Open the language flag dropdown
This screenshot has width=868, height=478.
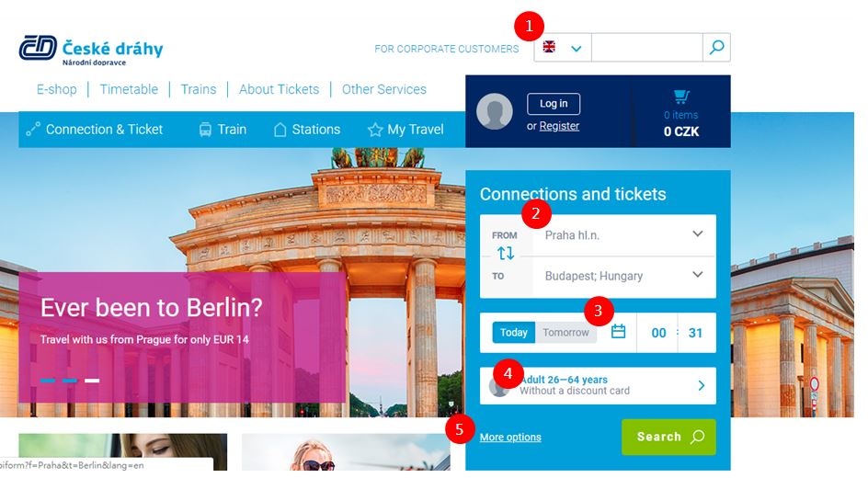tap(563, 48)
